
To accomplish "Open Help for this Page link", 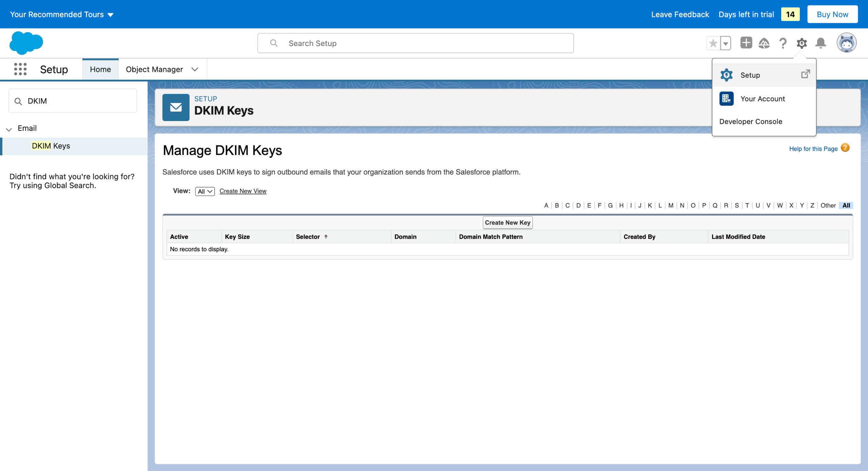I will click(x=813, y=149).
